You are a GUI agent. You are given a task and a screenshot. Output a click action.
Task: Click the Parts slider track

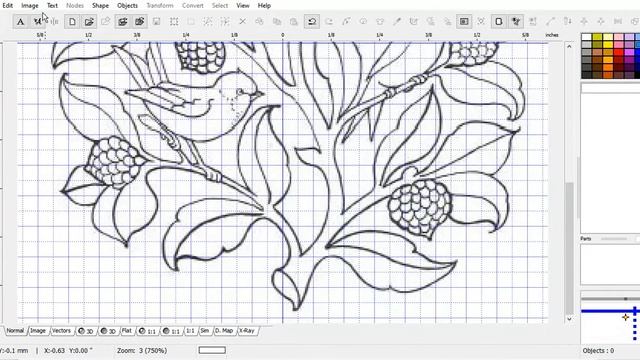point(614,239)
